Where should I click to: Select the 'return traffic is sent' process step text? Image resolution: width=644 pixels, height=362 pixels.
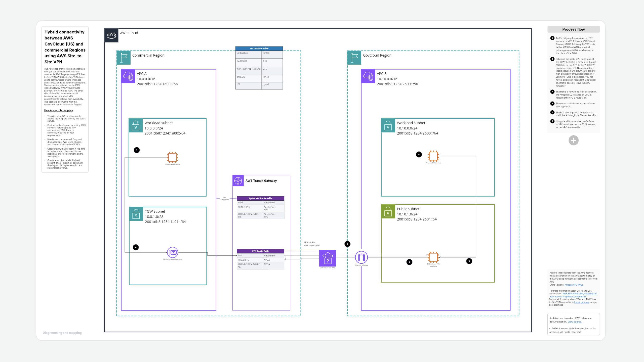[x=576, y=105]
